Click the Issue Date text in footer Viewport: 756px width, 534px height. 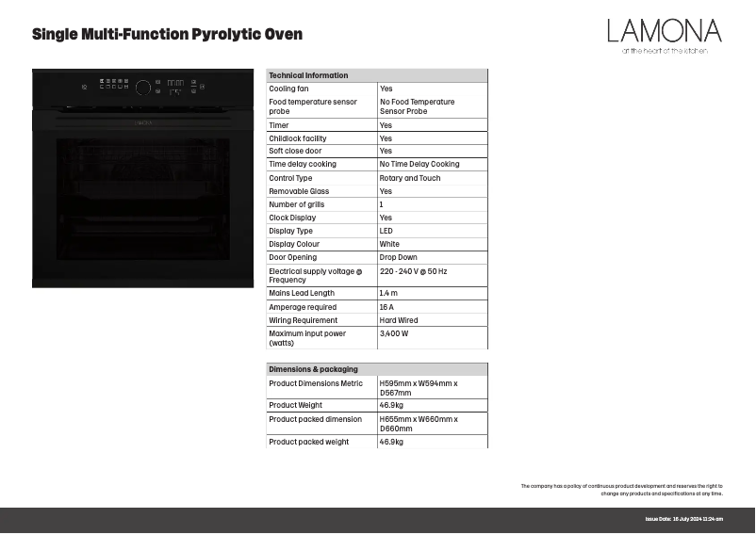(683, 519)
